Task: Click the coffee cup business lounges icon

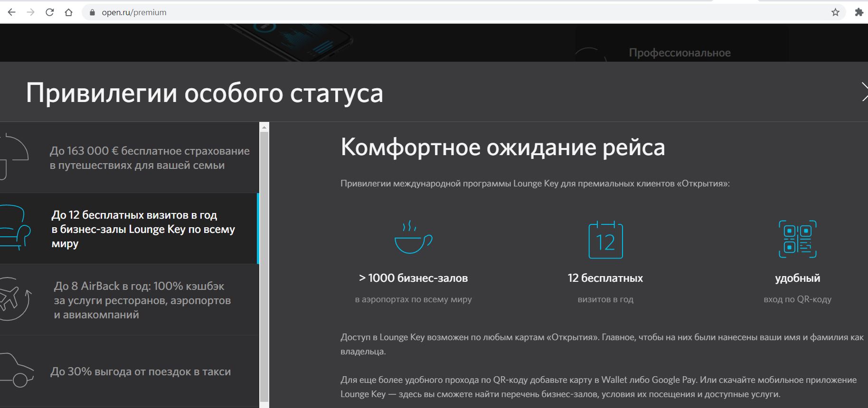Action: pyautogui.click(x=413, y=237)
